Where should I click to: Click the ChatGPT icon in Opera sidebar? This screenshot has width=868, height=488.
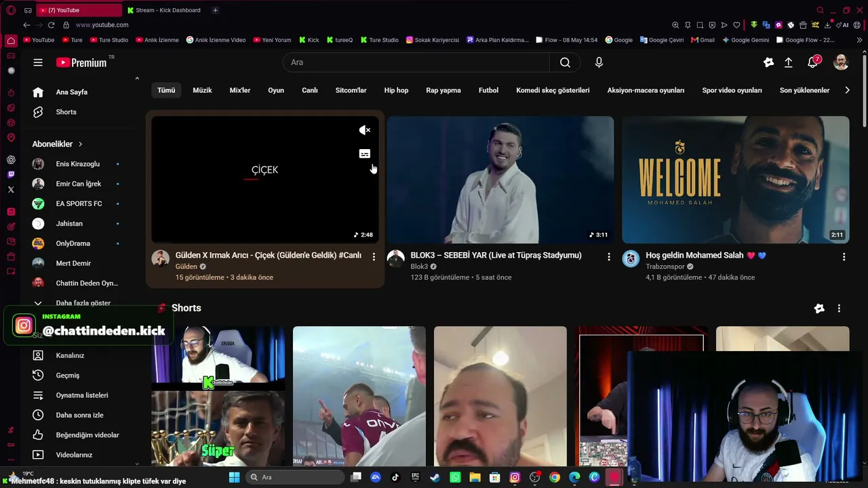11,160
